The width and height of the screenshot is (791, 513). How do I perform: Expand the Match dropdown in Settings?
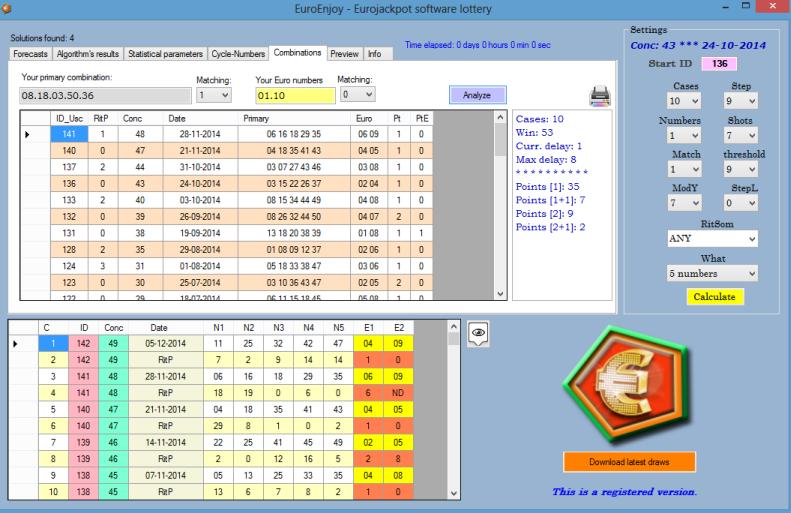(x=684, y=169)
